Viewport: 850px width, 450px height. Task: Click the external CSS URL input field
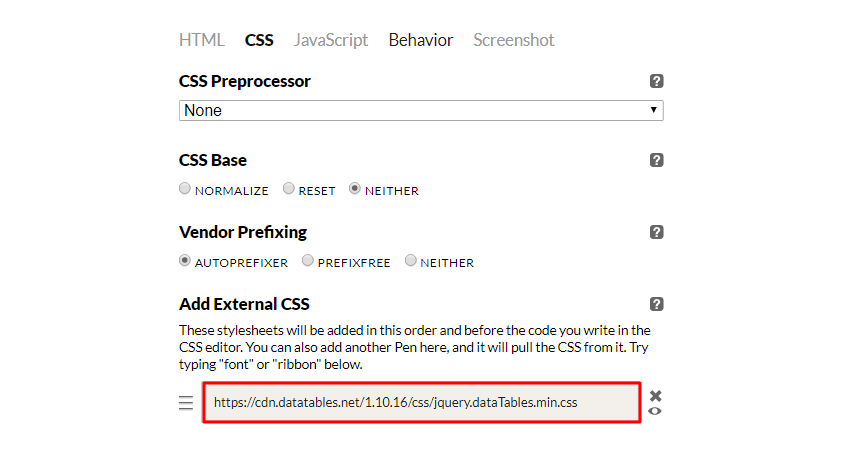[x=422, y=403]
